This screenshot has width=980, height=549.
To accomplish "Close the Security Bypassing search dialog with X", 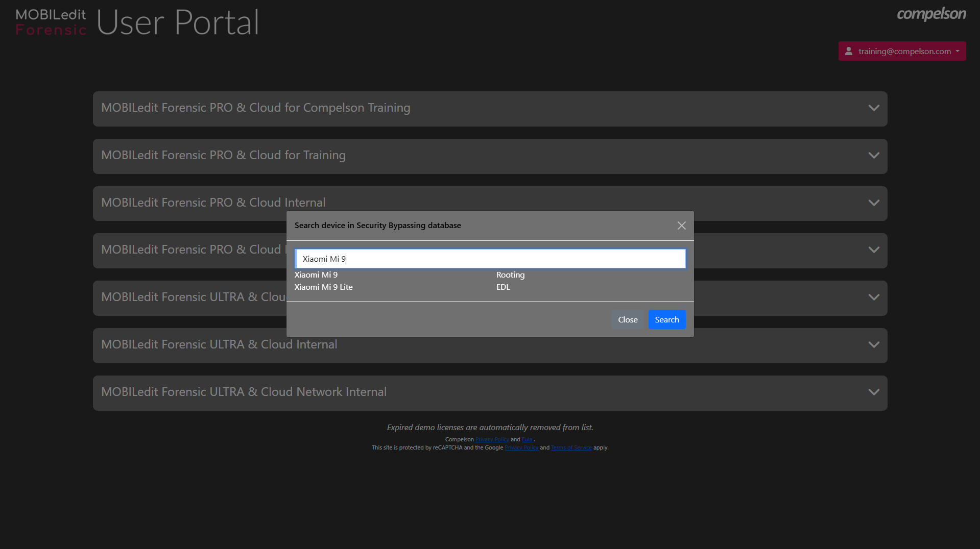I will (681, 226).
